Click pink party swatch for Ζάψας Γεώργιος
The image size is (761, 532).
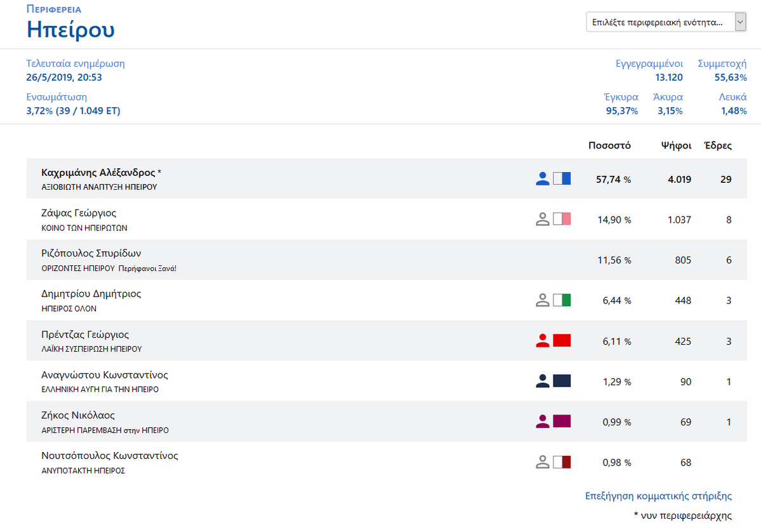click(x=562, y=220)
